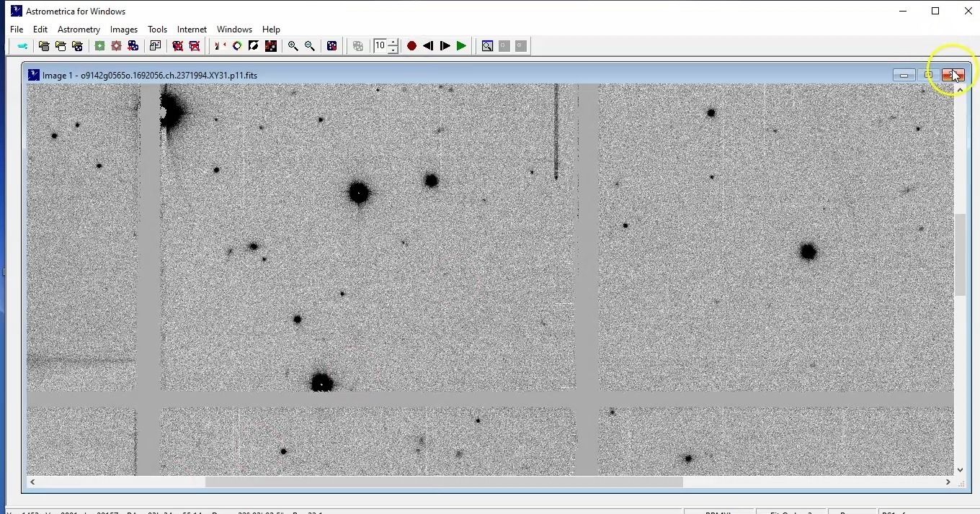Run Moving Object Detection toolbar icon
This screenshot has width=980, height=514.
[x=116, y=46]
